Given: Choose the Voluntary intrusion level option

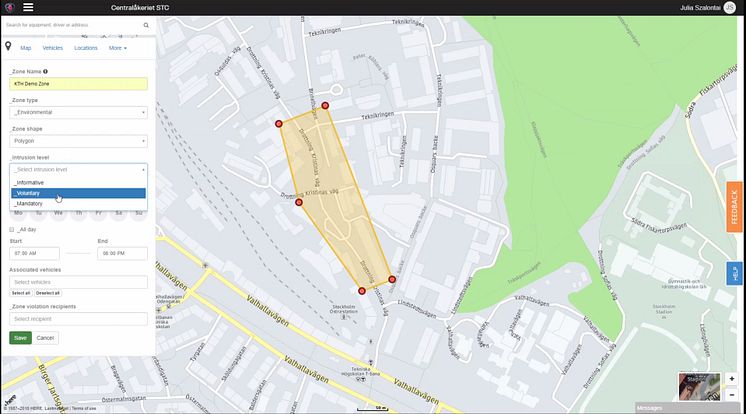Looking at the screenshot, I should click(79, 193).
